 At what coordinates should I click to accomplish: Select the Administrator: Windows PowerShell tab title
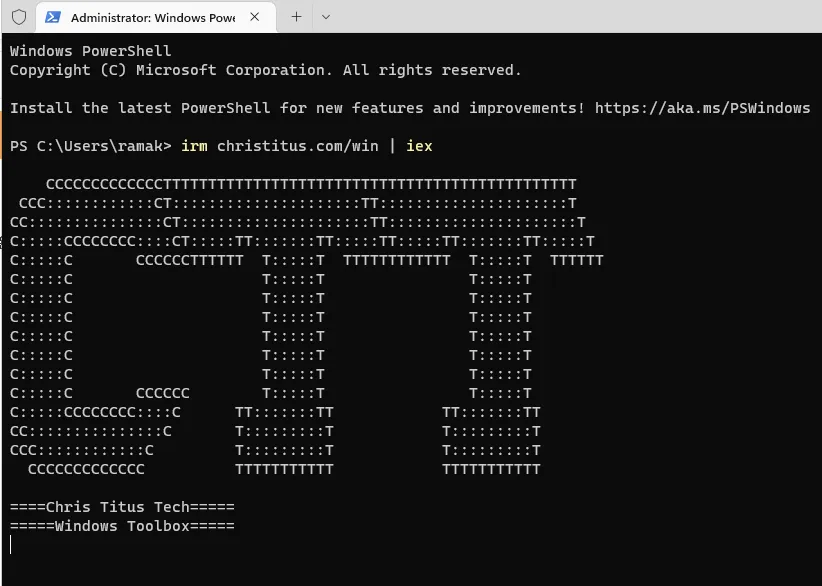tap(152, 17)
